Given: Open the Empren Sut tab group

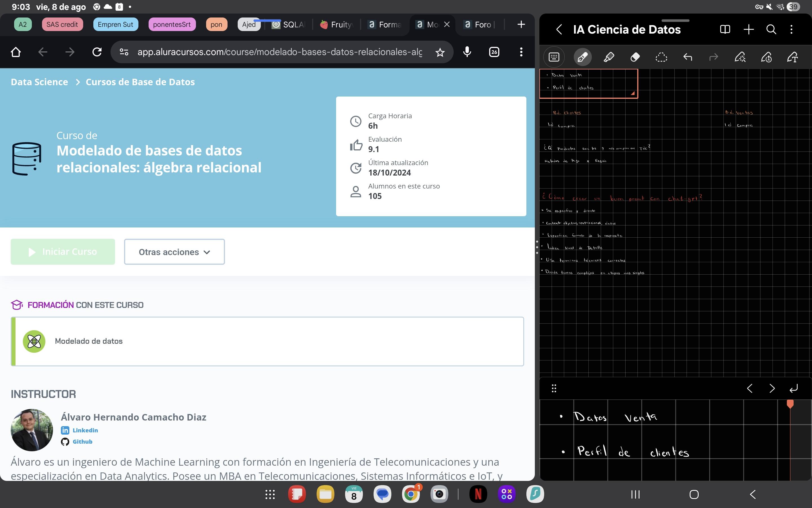Looking at the screenshot, I should tap(115, 24).
